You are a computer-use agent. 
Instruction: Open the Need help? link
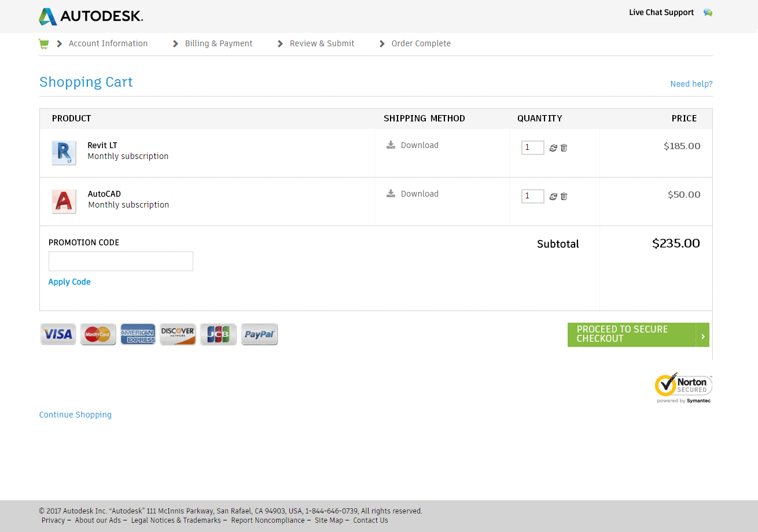point(691,84)
